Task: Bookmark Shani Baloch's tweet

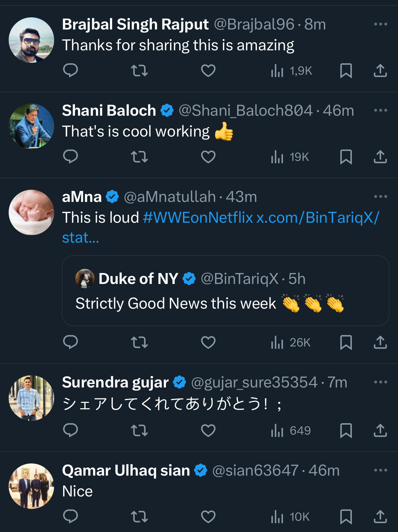Action: pos(346,157)
